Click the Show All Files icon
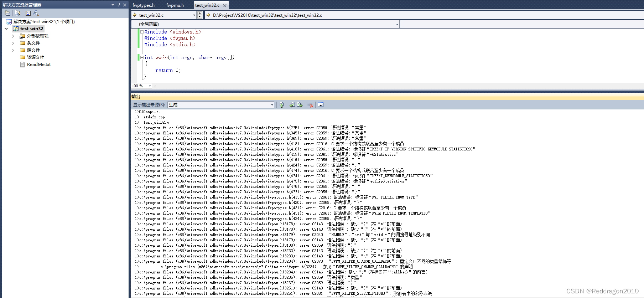Image resolution: width=644 pixels, height=298 pixels. point(17,13)
